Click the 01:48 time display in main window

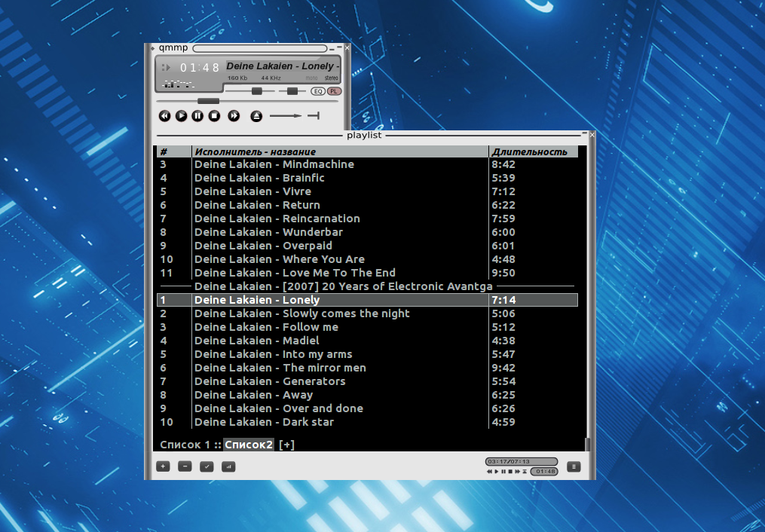coord(200,68)
